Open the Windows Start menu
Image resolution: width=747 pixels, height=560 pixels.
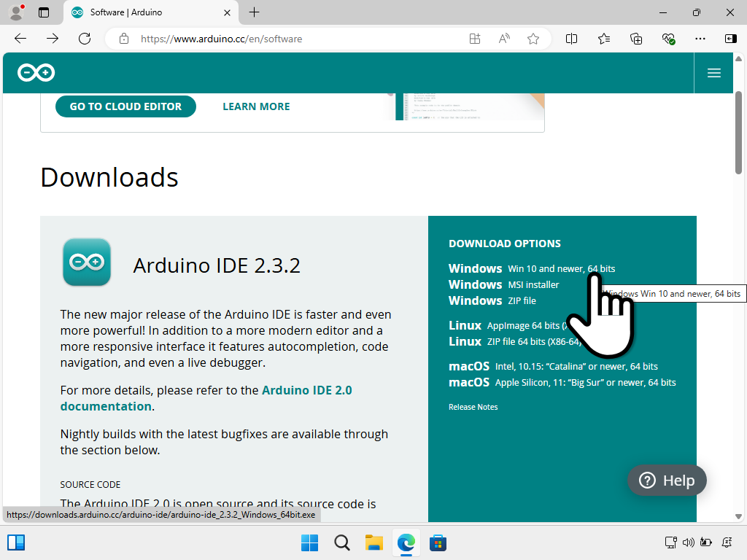[x=309, y=542]
